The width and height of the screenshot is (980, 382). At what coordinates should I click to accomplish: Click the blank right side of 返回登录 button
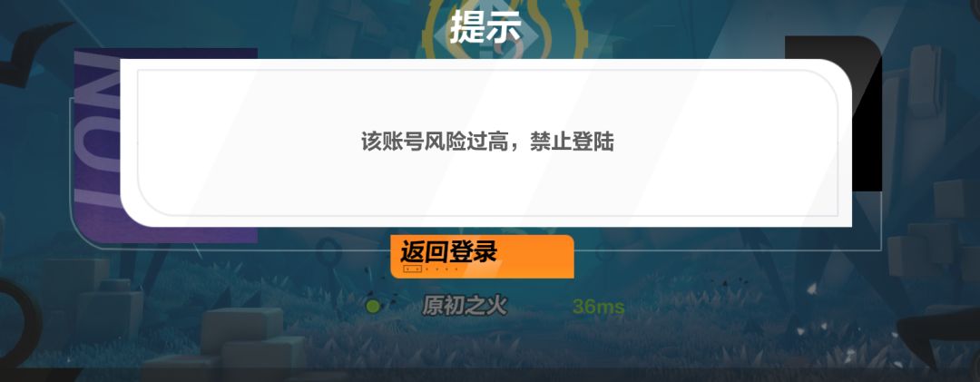[x=537, y=257]
